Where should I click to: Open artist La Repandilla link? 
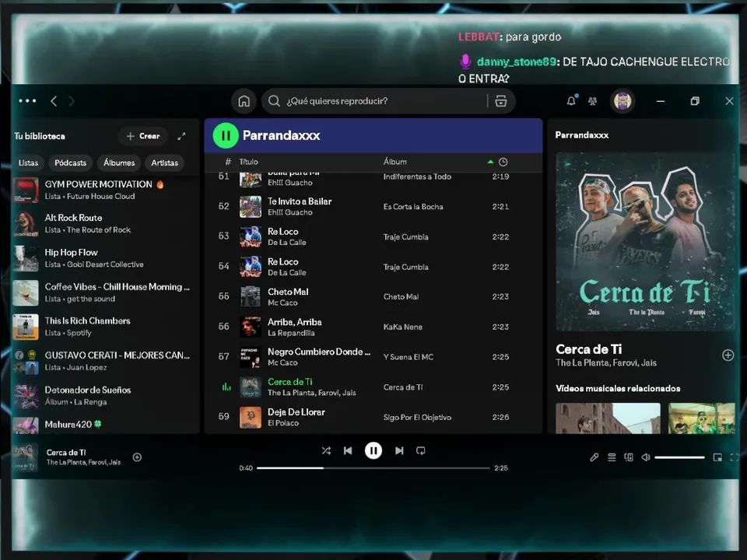(x=290, y=333)
